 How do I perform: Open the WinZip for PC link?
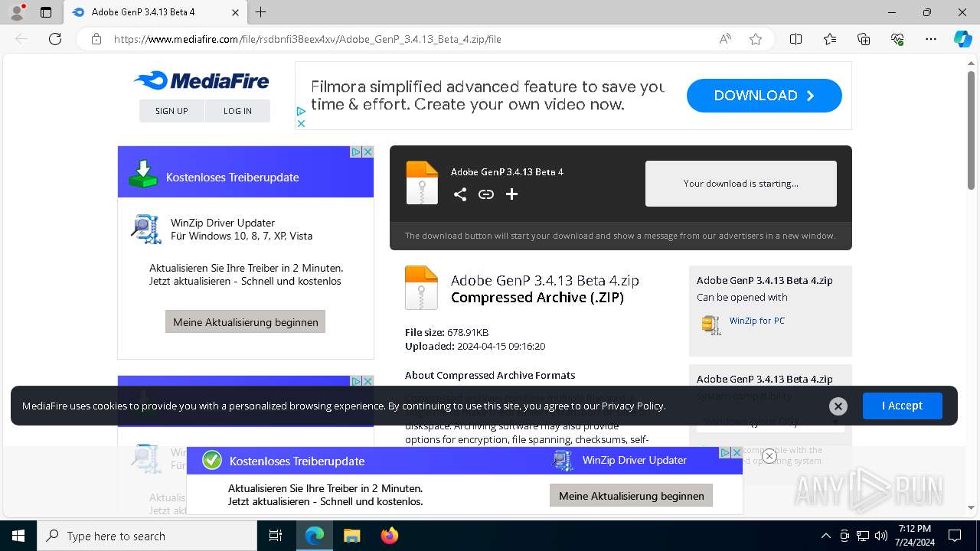click(757, 321)
